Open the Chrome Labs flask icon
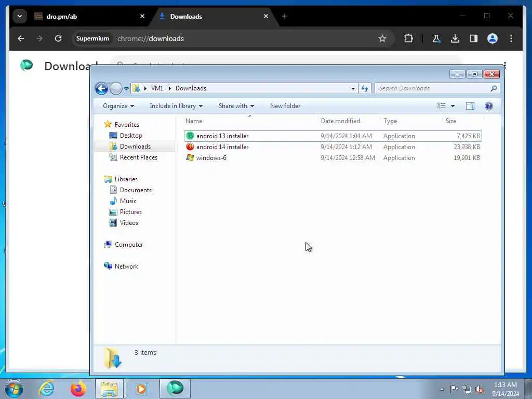532x399 pixels. point(436,38)
